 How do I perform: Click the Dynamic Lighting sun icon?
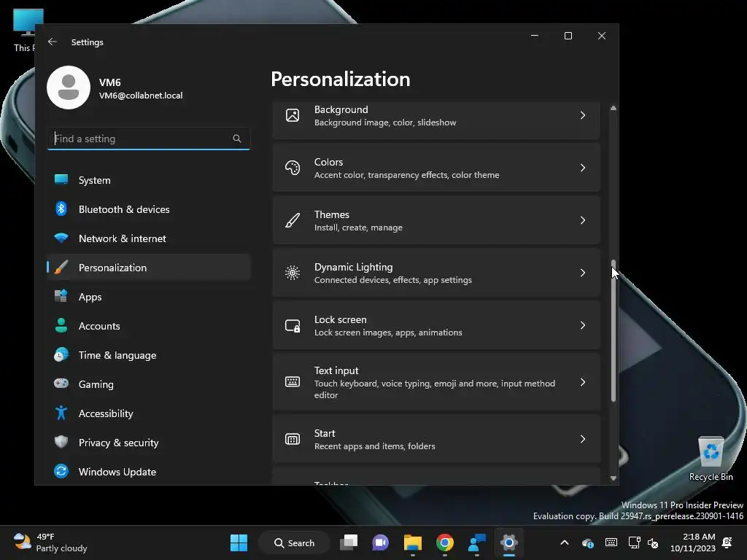(x=293, y=273)
